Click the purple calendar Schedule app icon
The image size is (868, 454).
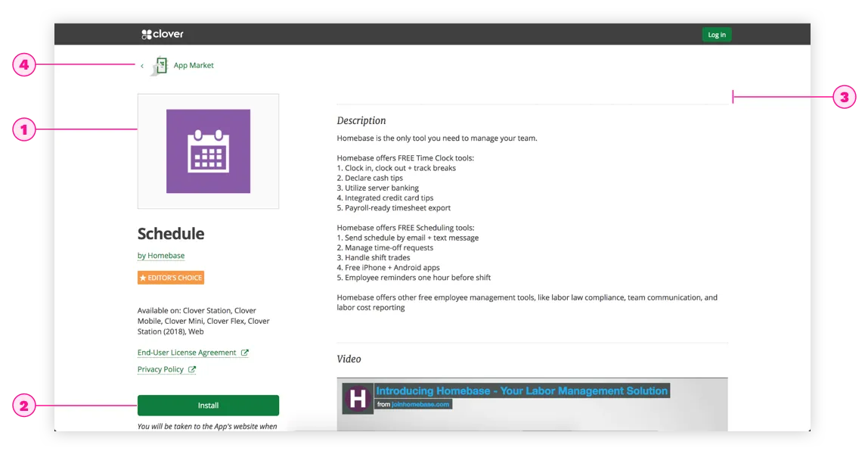(x=208, y=151)
